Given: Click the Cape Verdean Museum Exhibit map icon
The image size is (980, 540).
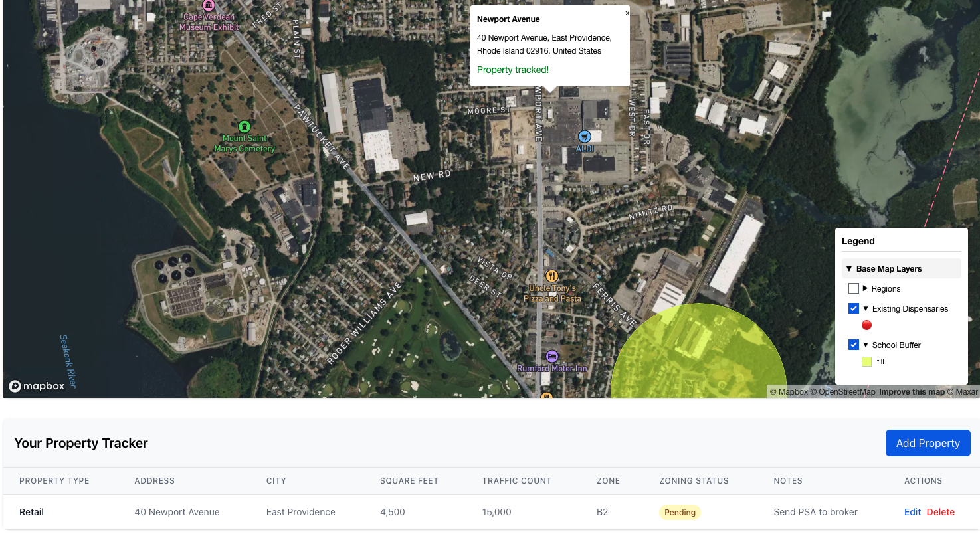Looking at the screenshot, I should point(209,5).
